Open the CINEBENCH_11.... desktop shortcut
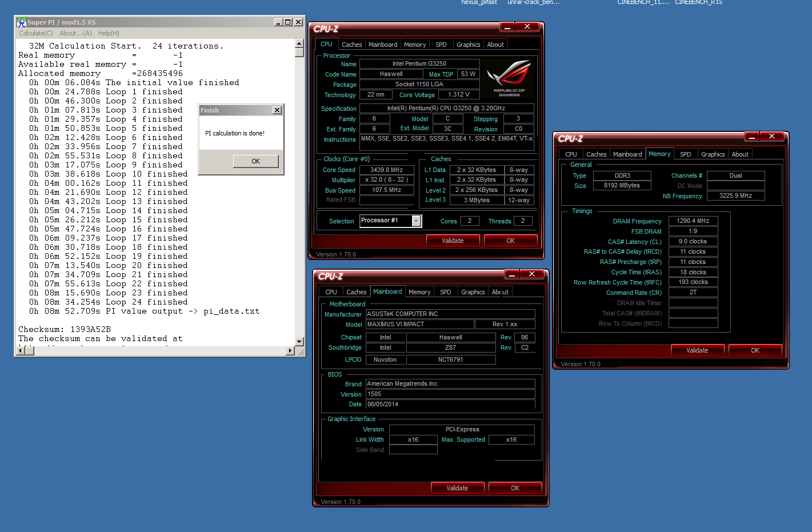Screen dimensions: 812x532 pos(643,2)
